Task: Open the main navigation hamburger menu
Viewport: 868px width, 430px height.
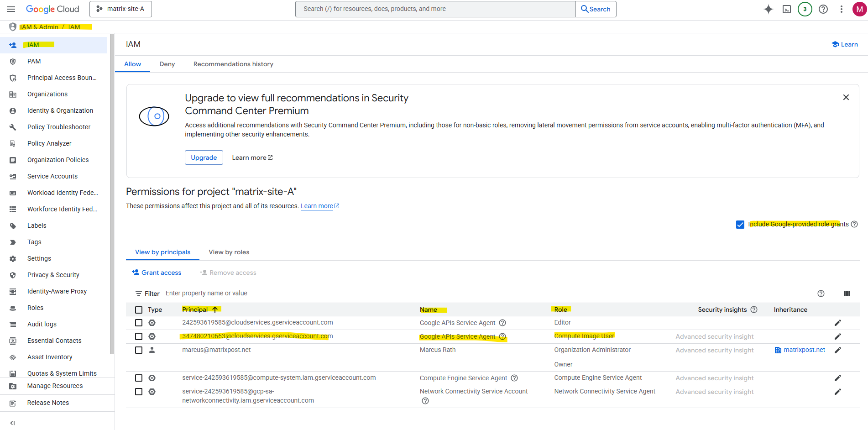Action: (x=11, y=9)
